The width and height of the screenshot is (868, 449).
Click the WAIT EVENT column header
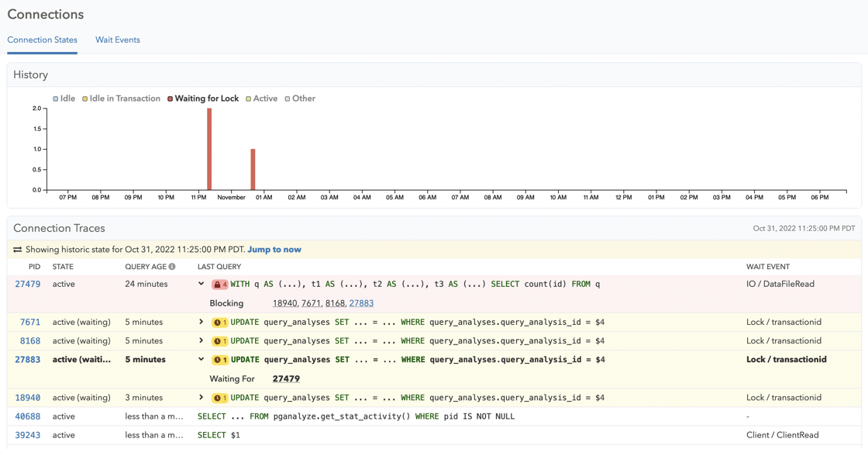[768, 267]
